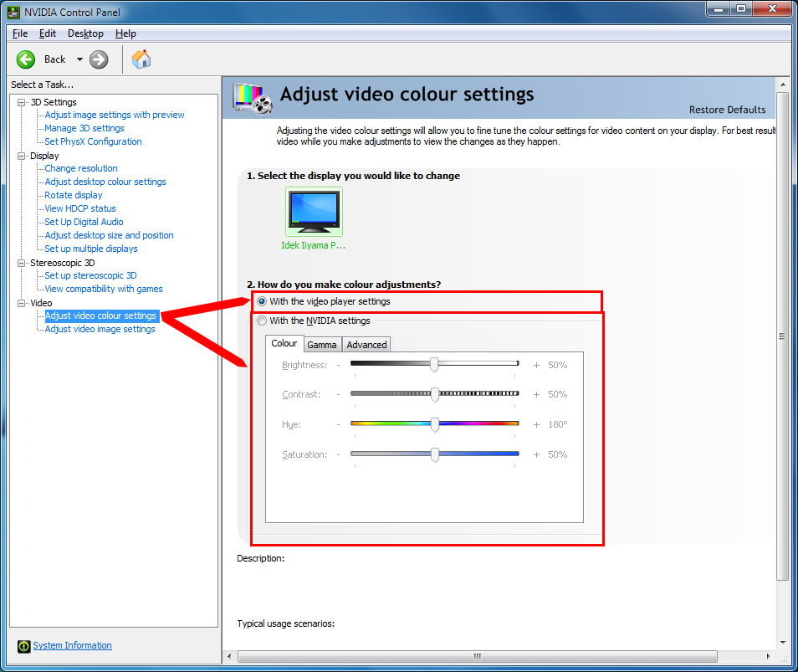Click the NVIDIA icon in the title bar
The height and width of the screenshot is (672, 798).
[13, 12]
